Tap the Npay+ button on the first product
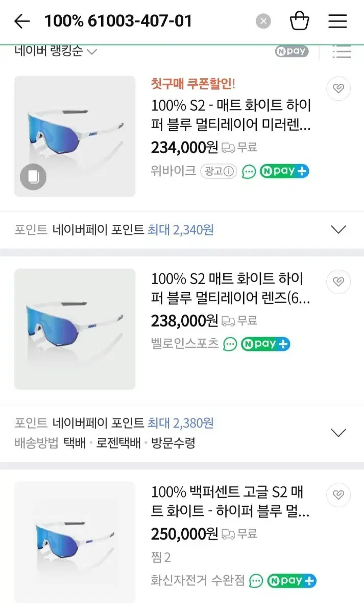The height and width of the screenshot is (613, 364). pos(284,171)
